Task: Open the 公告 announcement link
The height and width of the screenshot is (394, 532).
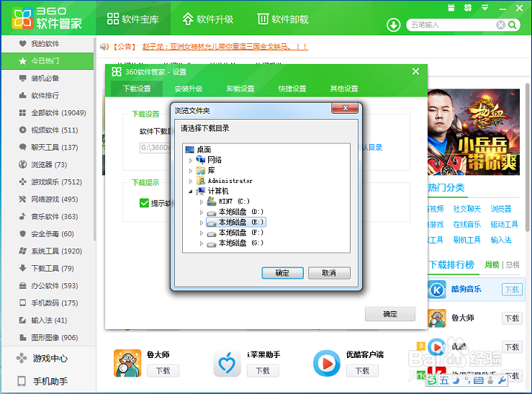Action: pos(225,47)
